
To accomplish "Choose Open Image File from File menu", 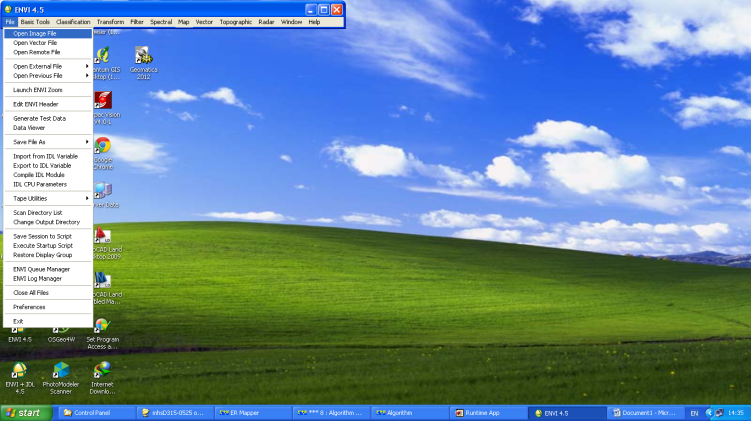I will pyautogui.click(x=48, y=34).
